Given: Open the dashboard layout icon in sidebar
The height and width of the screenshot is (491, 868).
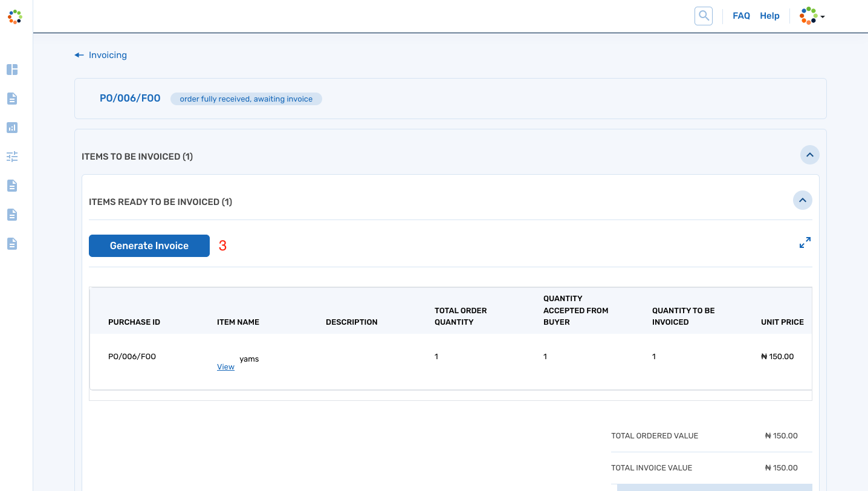Looking at the screenshot, I should coord(12,70).
